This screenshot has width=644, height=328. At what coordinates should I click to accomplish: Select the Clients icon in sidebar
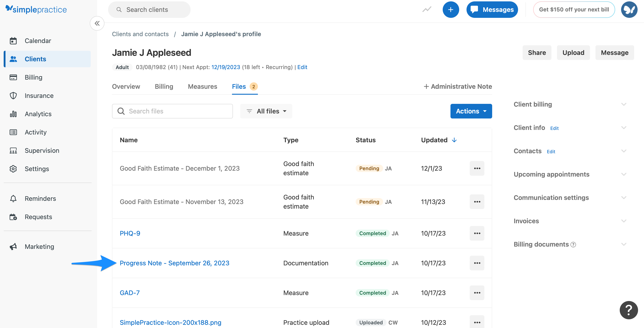[13, 59]
